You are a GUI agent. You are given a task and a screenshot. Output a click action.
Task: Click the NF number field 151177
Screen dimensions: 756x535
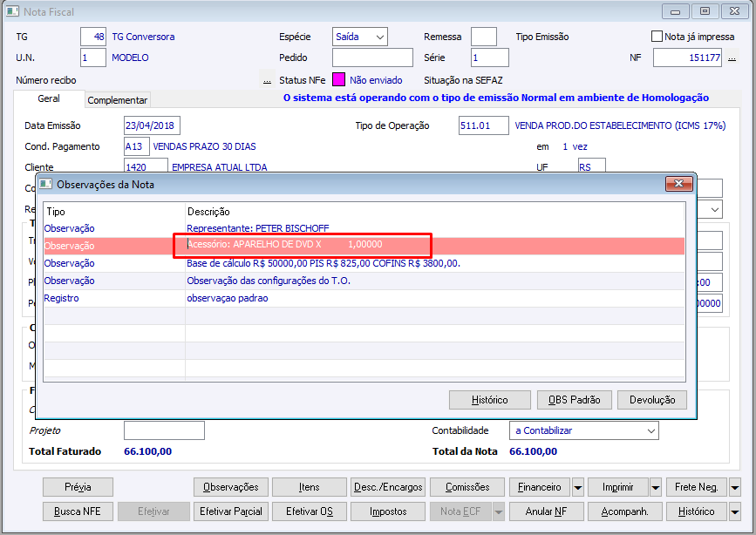687,58
